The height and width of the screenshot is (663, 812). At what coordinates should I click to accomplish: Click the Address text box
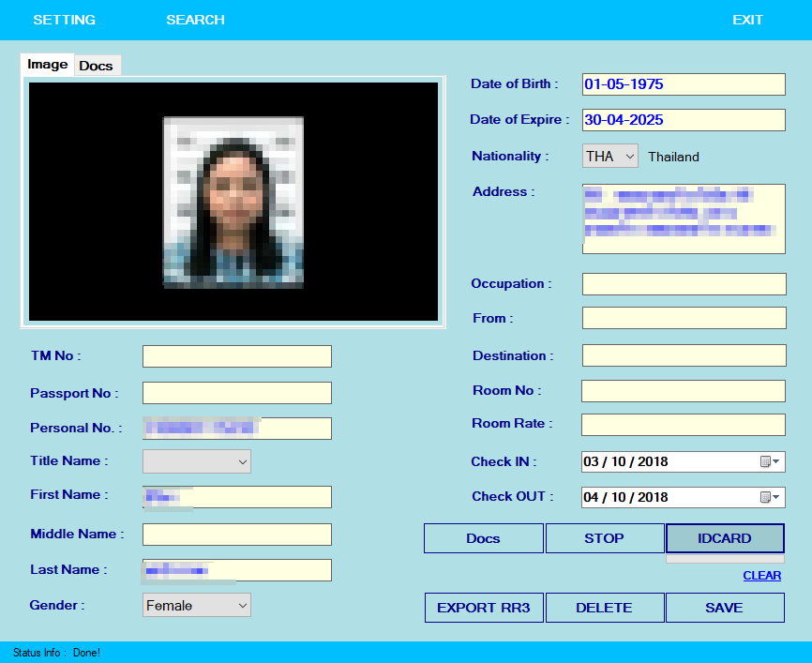click(684, 218)
